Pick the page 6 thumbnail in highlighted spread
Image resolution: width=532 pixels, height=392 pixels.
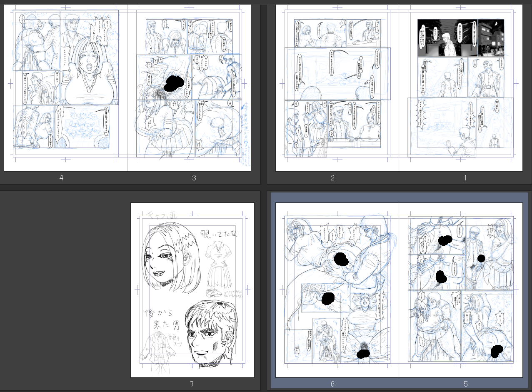[337, 290]
